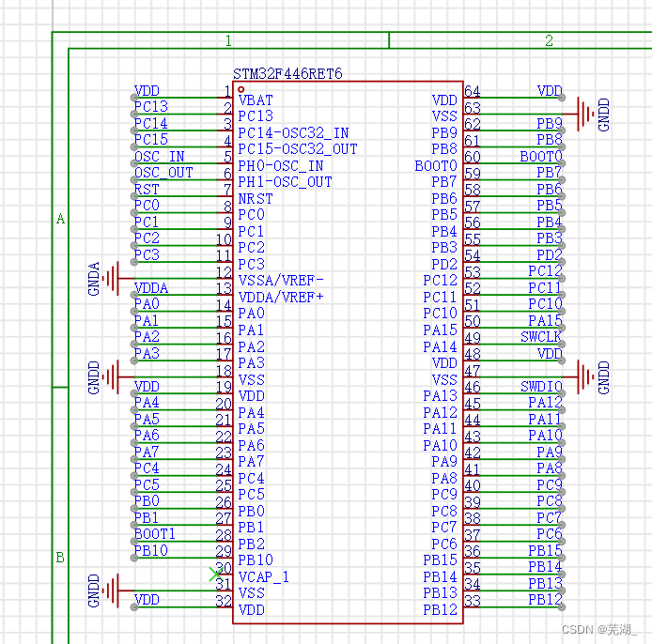Select the VDD net label left of pin 32
This screenshot has width=652, height=644.
pos(147,600)
